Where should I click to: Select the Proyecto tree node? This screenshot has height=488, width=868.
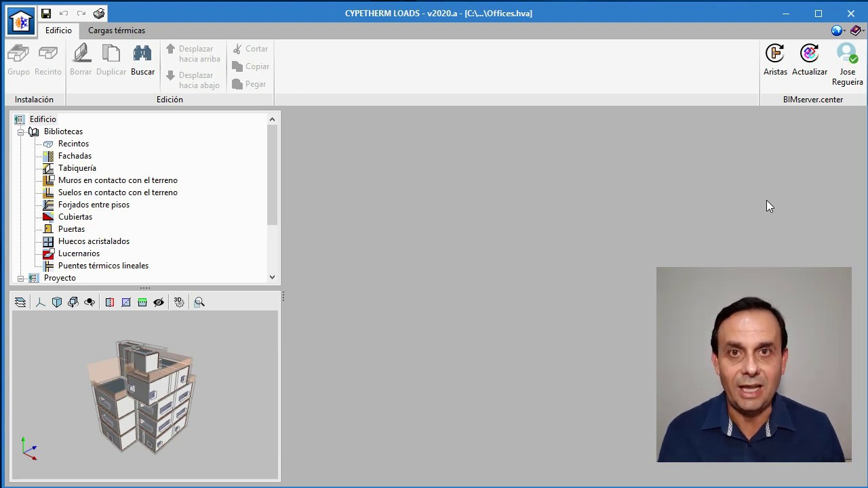coord(60,278)
